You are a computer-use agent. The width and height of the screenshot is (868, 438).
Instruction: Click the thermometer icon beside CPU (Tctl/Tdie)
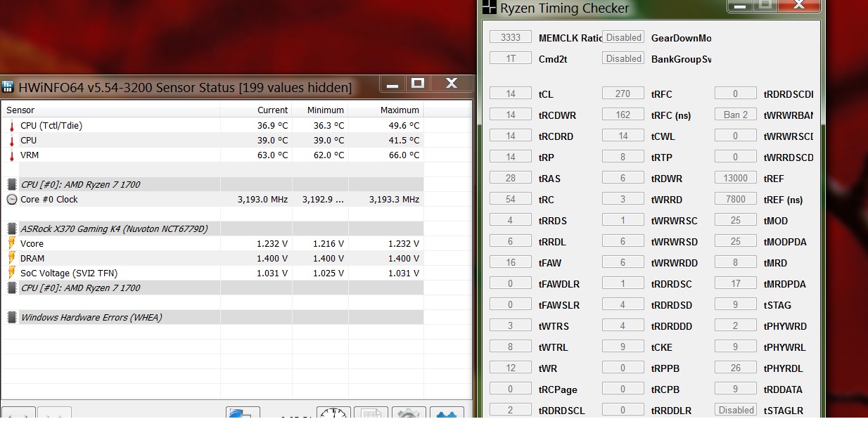point(11,126)
